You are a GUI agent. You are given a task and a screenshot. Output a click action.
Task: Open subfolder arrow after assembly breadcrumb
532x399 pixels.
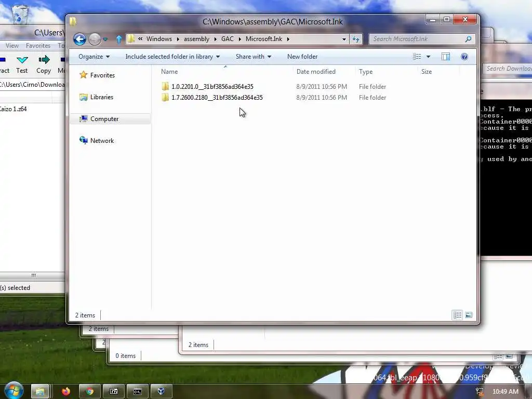pos(216,39)
